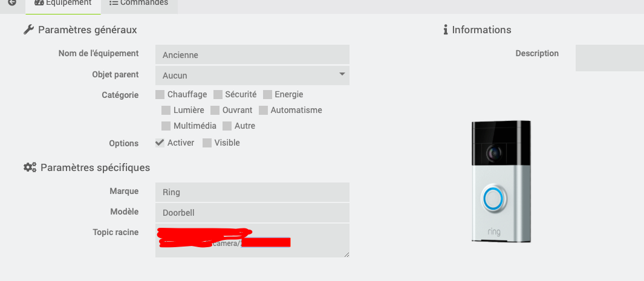Image resolution: width=644 pixels, height=281 pixels.
Task: Toggle the Ouvrant checkbox
Action: 215,110
